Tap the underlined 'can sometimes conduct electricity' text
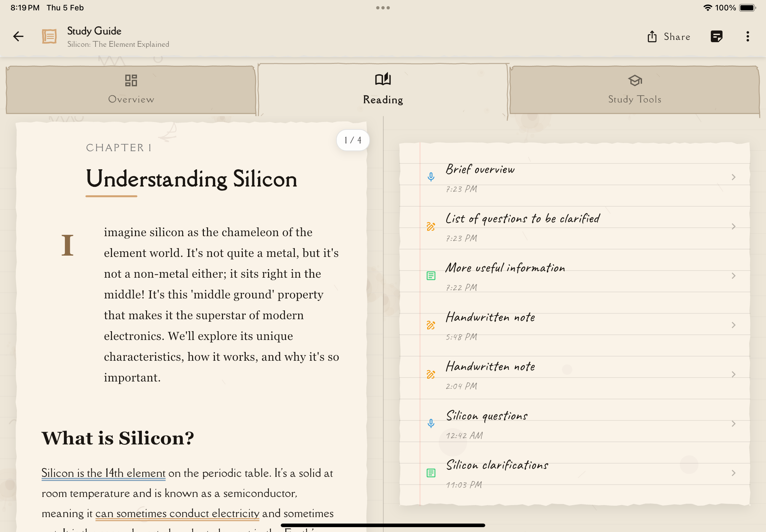 pyautogui.click(x=177, y=513)
